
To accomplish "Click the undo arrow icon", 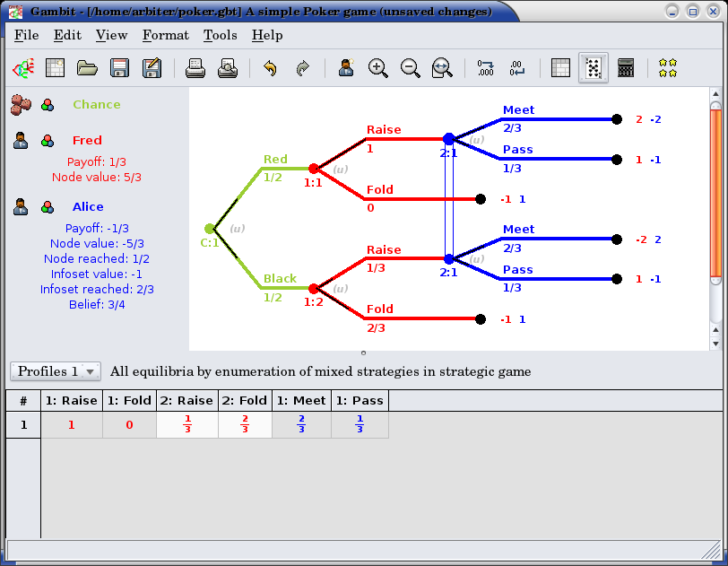I will click(x=270, y=68).
